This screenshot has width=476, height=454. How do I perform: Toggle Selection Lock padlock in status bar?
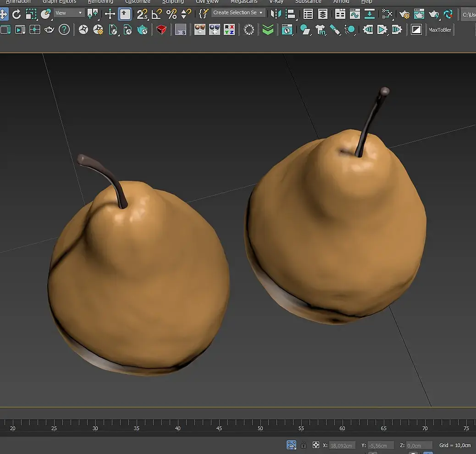(304, 445)
